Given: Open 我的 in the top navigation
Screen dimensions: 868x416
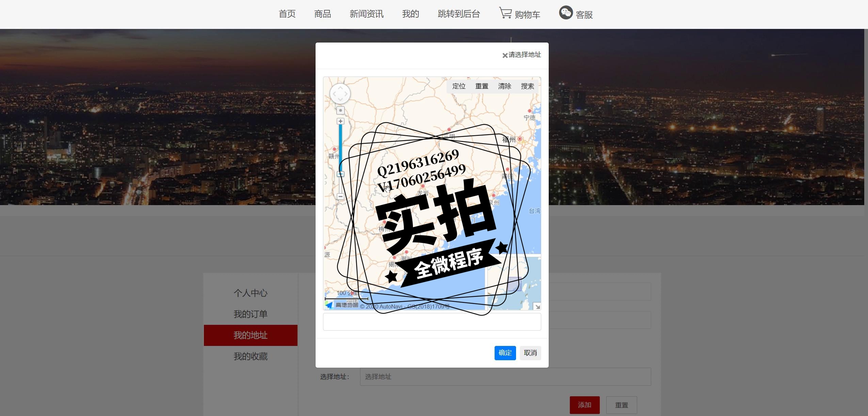Looking at the screenshot, I should tap(411, 14).
